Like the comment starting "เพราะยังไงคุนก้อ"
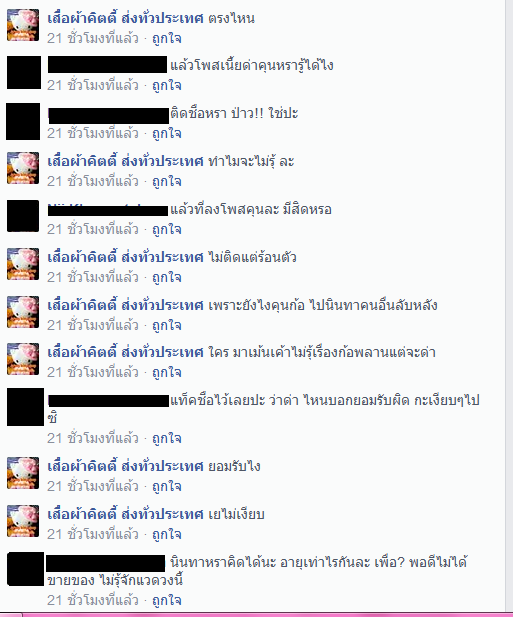The height and width of the screenshot is (617, 513). coord(167,325)
